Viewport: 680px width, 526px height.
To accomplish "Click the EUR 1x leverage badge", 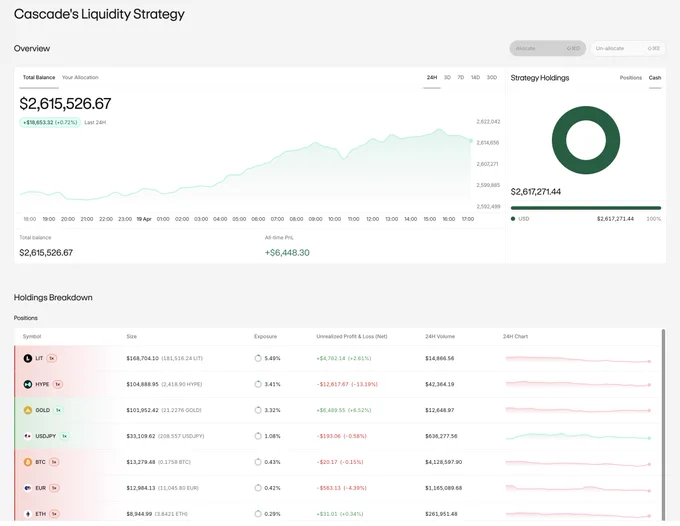I will (x=54, y=488).
